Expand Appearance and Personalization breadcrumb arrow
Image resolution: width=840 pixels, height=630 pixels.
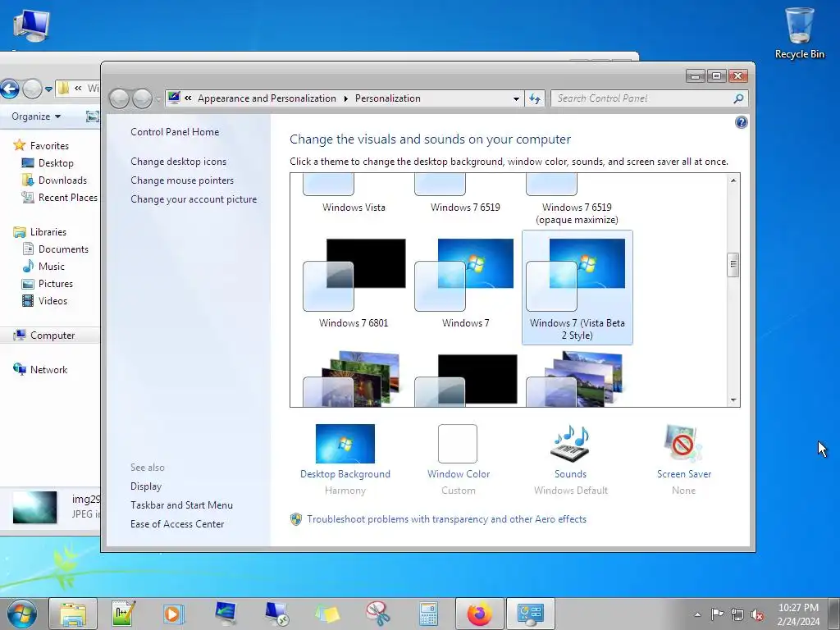pos(345,98)
